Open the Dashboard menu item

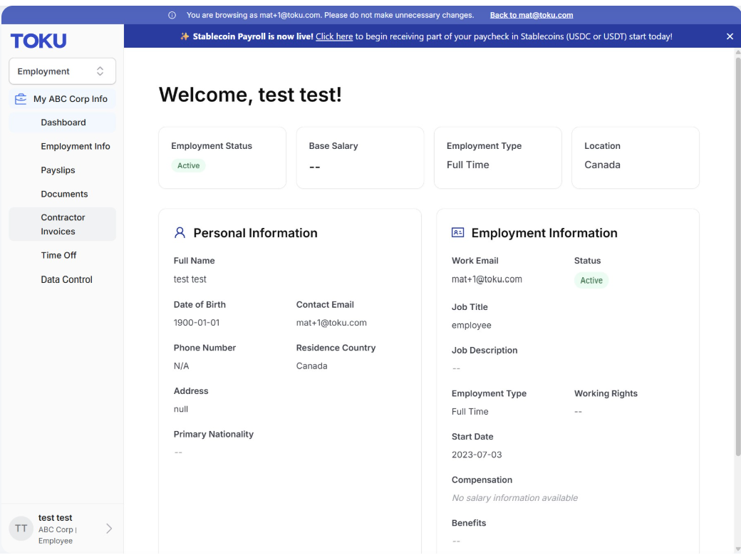click(63, 123)
